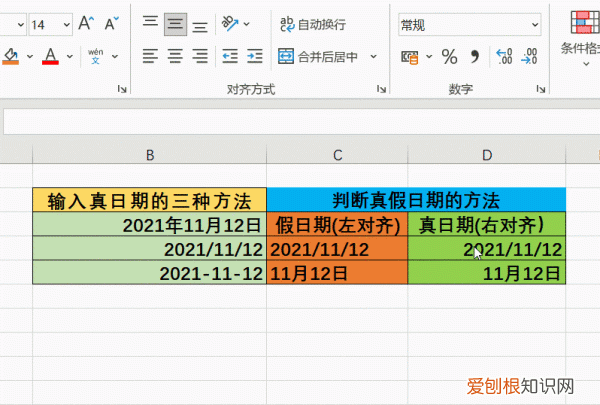Screen dimensions: 600x405
Task: Click the accounting number format icon
Action: (x=409, y=57)
